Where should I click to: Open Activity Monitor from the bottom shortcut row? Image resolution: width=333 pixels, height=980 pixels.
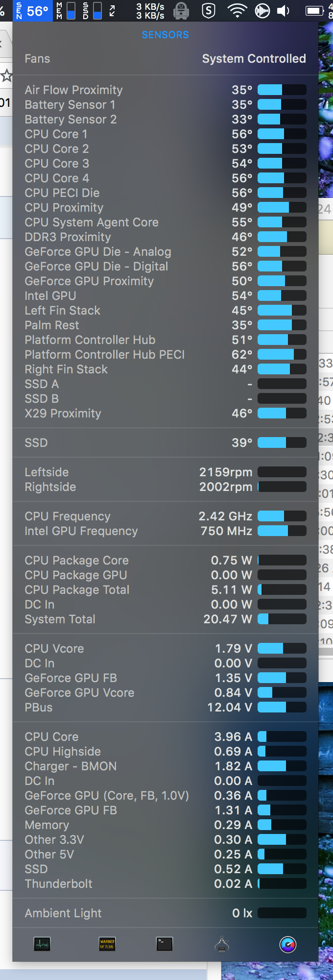tap(42, 944)
